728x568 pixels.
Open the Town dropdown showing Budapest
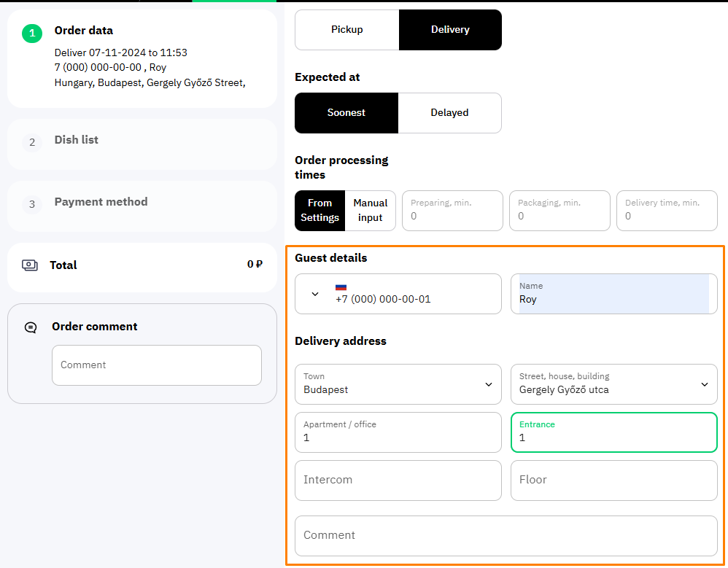(x=398, y=384)
